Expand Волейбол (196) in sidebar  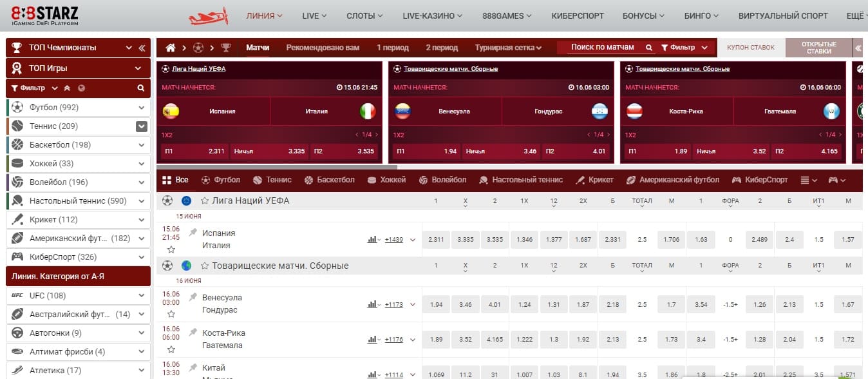[142, 182]
